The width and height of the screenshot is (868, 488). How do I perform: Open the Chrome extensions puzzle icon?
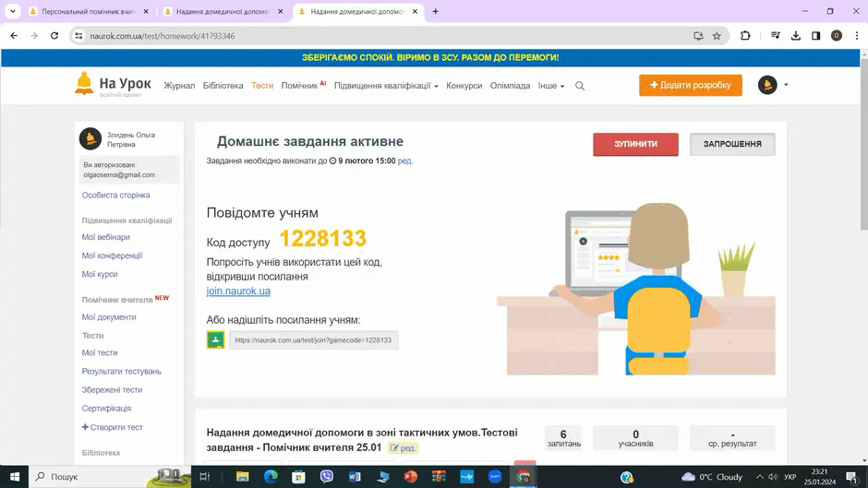(745, 36)
